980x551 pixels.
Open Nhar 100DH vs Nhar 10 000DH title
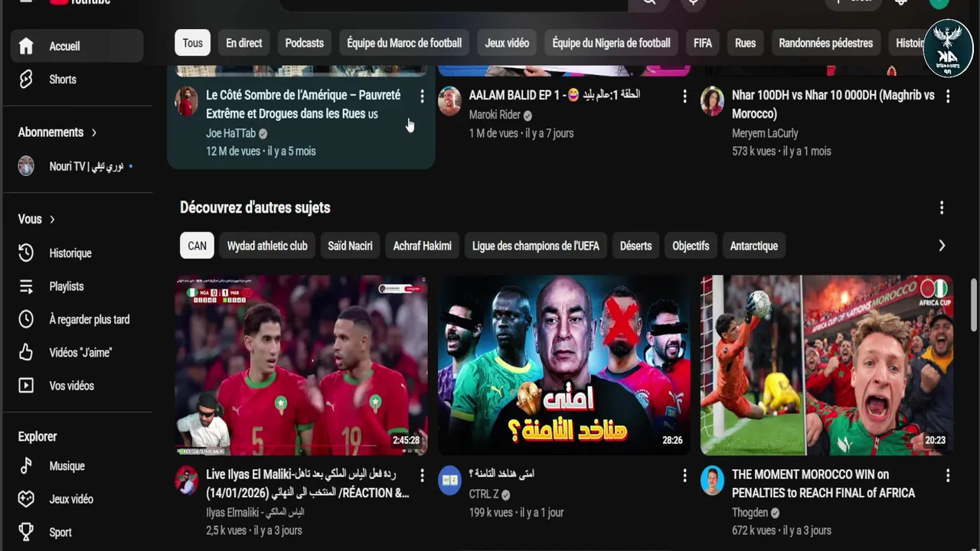click(833, 105)
